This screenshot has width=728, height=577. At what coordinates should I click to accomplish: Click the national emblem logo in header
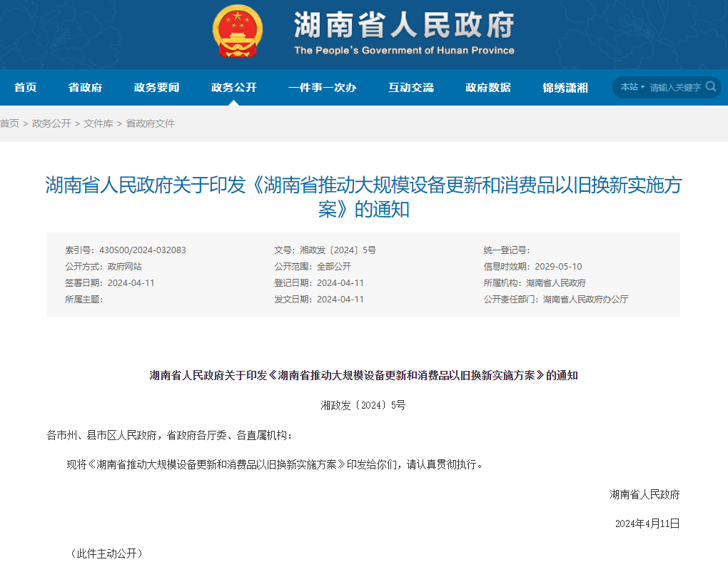point(238,32)
